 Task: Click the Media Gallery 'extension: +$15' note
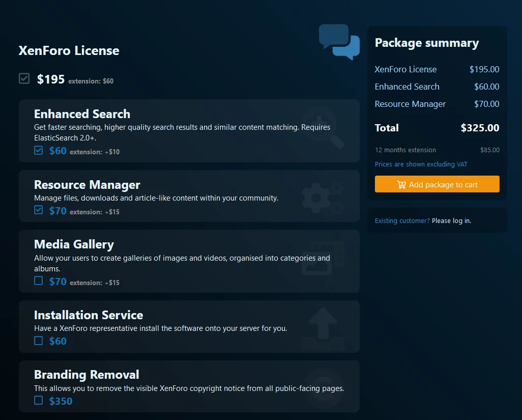tap(95, 283)
